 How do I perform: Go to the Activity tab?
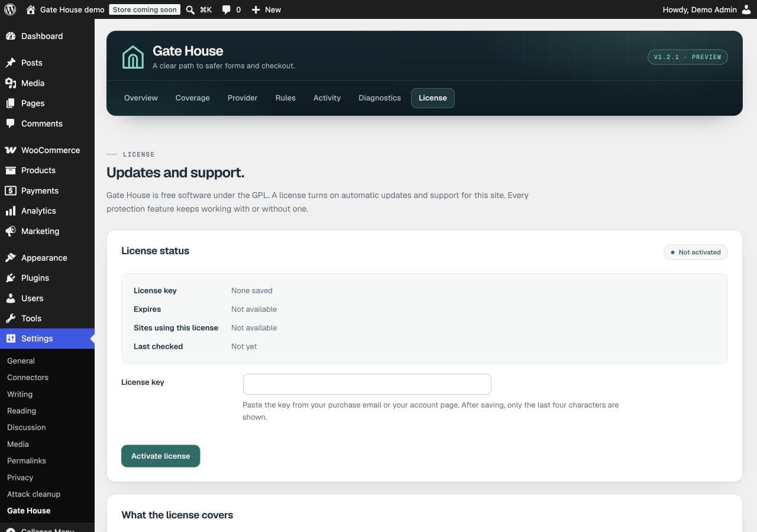(327, 98)
